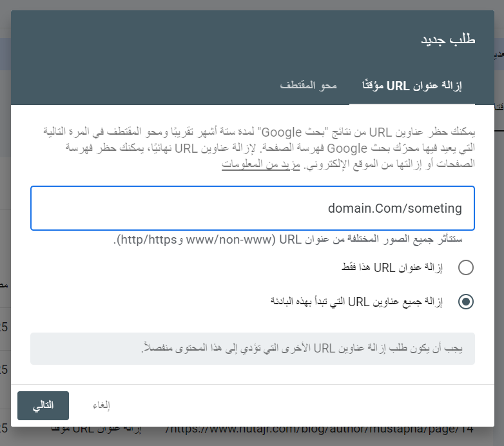Choose the remove-all-URLs-with-this-prefix radio button
504x446 pixels.
point(465,301)
